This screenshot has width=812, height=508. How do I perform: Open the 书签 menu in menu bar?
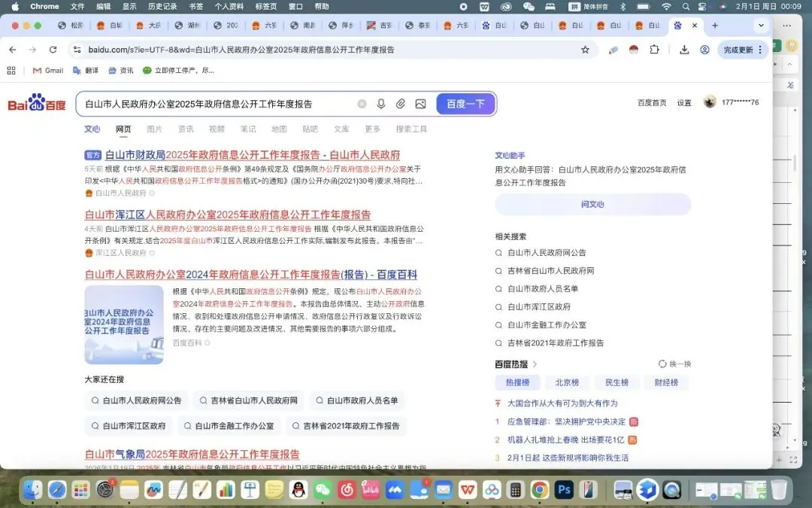(x=195, y=6)
